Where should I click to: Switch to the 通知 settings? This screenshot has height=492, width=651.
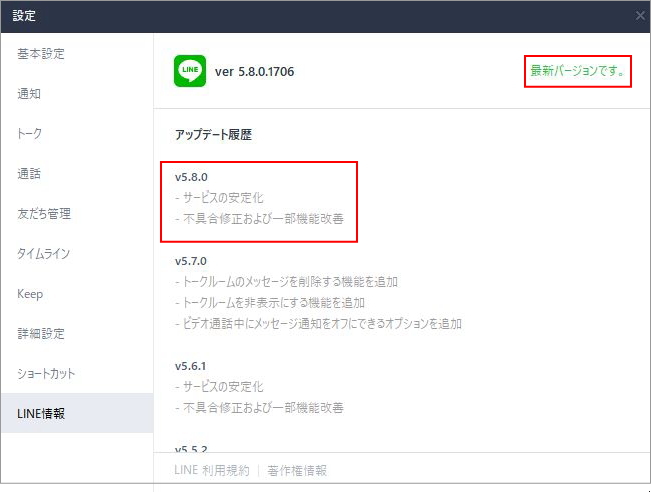point(29,94)
